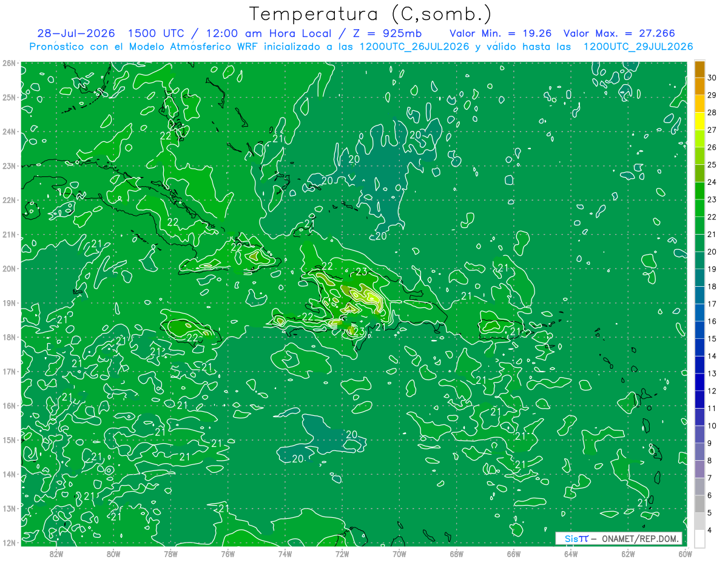Click the '21N' latitude axis label
The height and width of the screenshot is (562, 728).
point(8,235)
